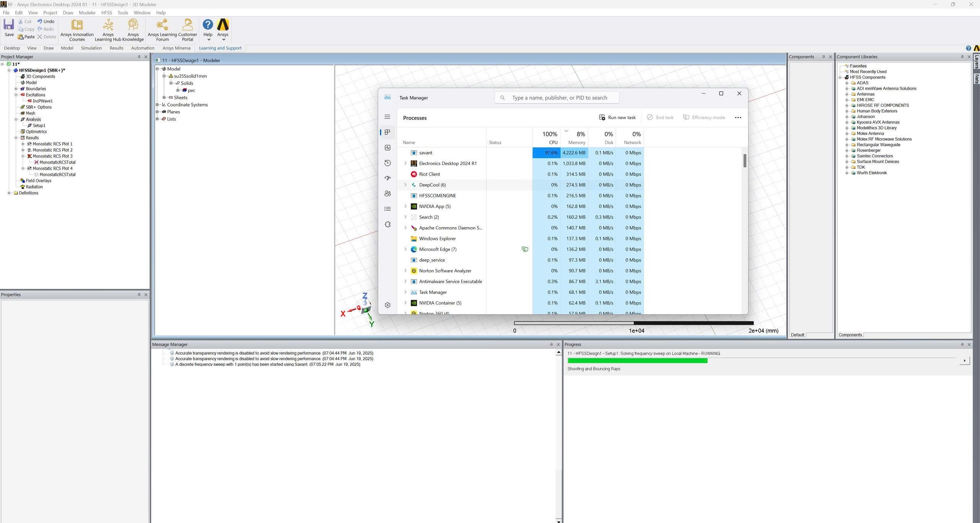Pin the Components panel
The image size is (980, 523).
[823, 57]
